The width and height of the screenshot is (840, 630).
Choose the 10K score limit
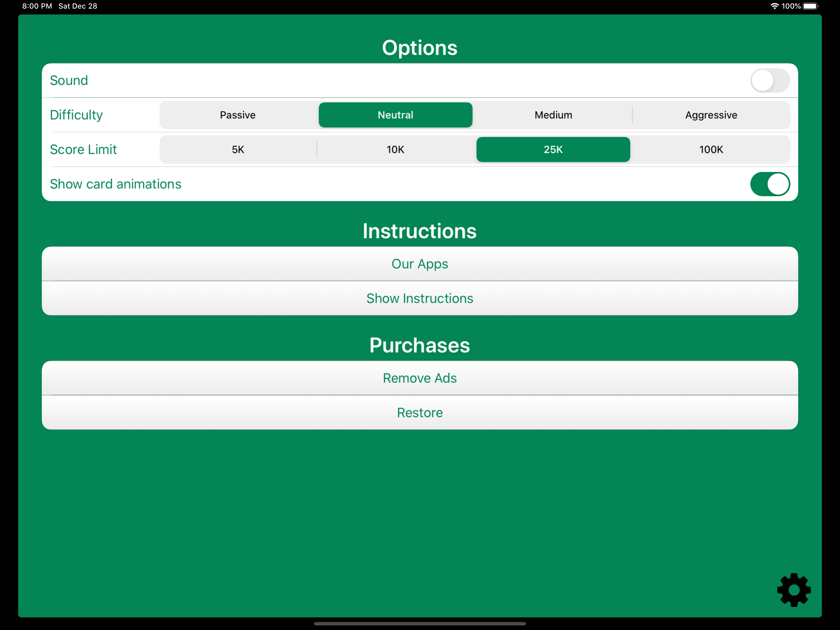pos(395,149)
